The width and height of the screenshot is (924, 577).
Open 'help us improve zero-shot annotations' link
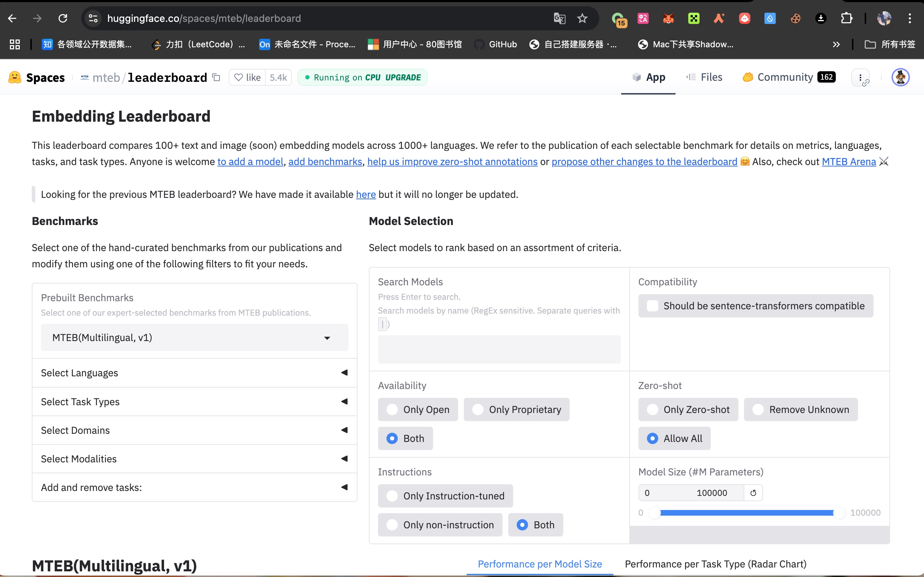[452, 162]
